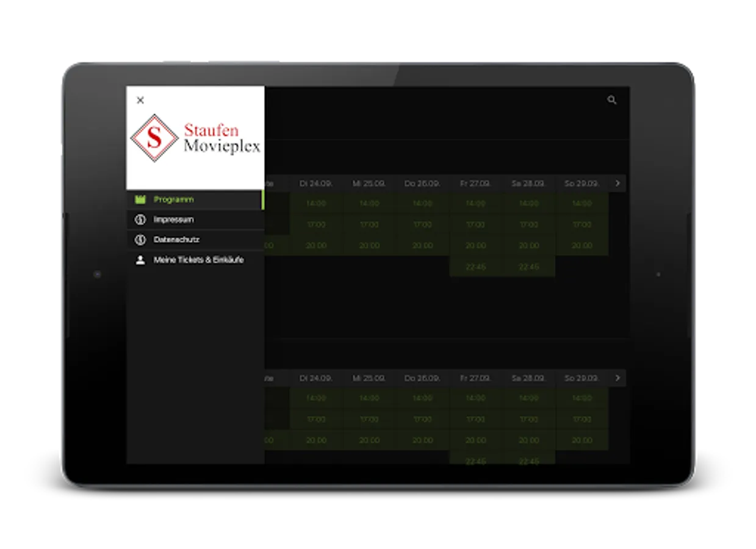Pick 20:00 on Fr 27.09. in lower schedule

point(475,440)
